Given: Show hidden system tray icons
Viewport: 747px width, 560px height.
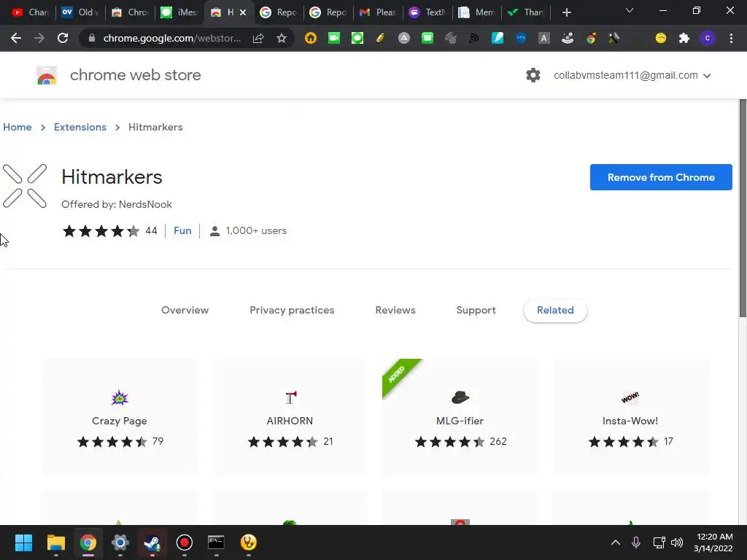Looking at the screenshot, I should [616, 542].
